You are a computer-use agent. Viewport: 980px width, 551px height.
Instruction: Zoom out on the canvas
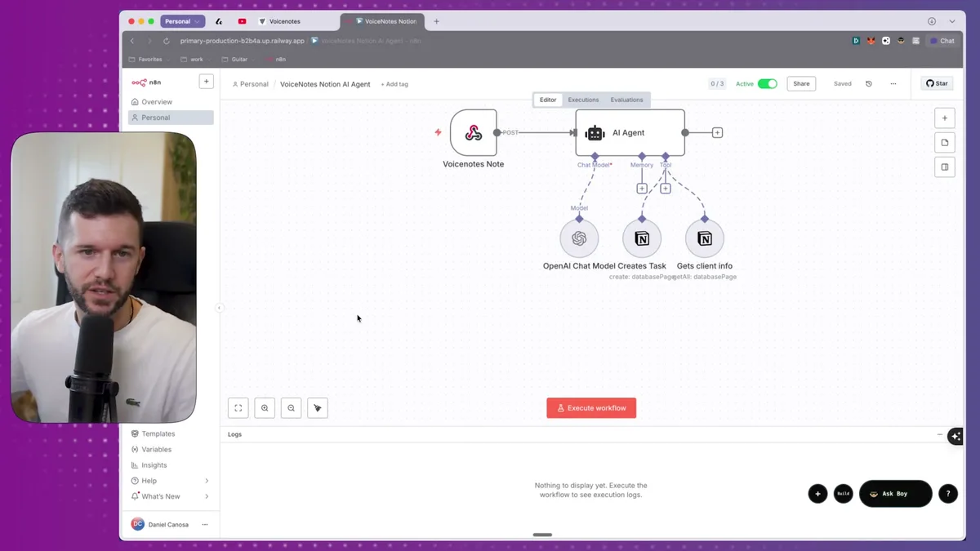tap(291, 407)
